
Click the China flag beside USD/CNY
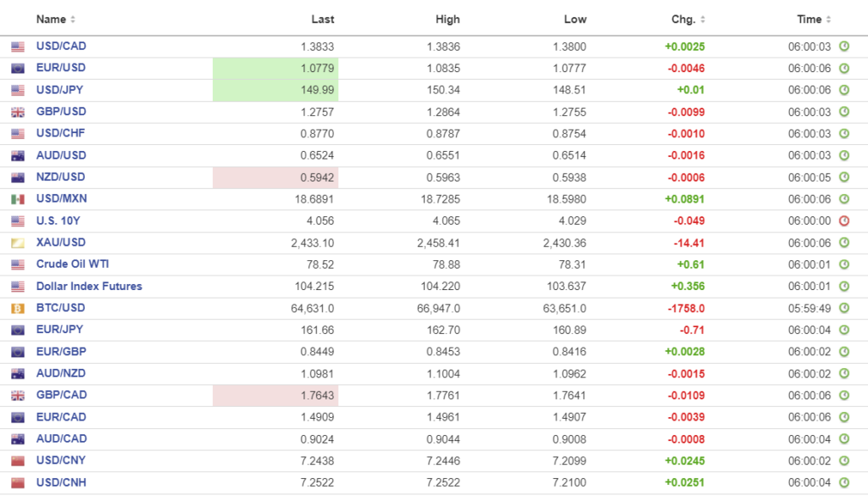click(18, 461)
